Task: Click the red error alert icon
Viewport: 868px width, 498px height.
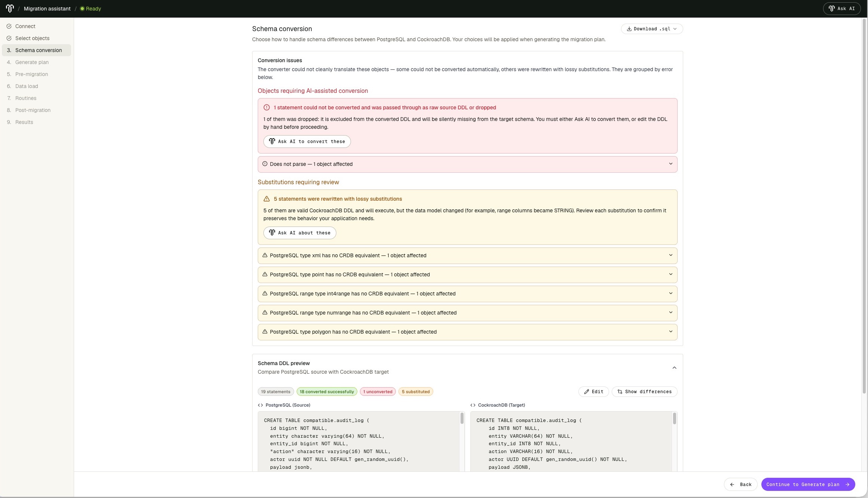Action: tap(267, 107)
